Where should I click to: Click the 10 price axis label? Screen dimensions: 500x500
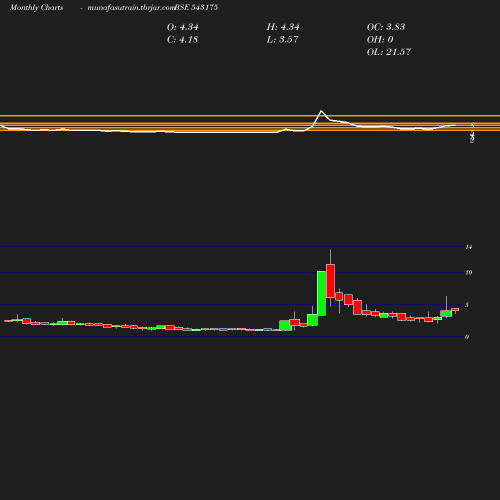pos(469,273)
